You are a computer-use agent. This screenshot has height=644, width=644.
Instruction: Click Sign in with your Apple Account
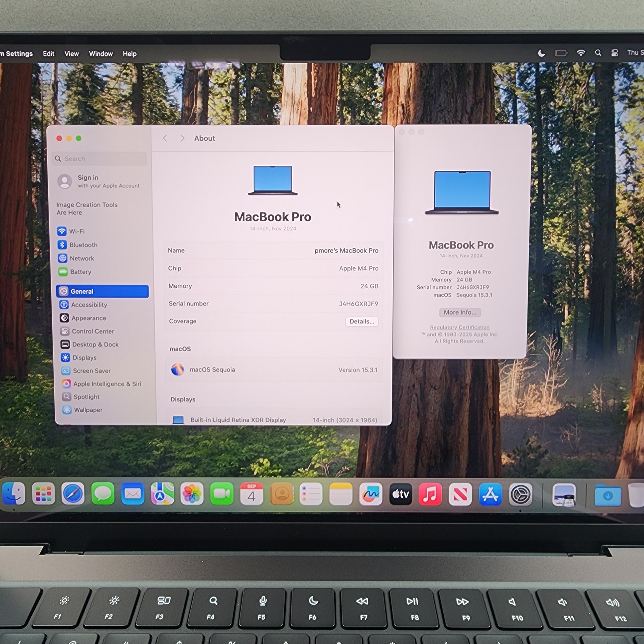tap(99, 181)
